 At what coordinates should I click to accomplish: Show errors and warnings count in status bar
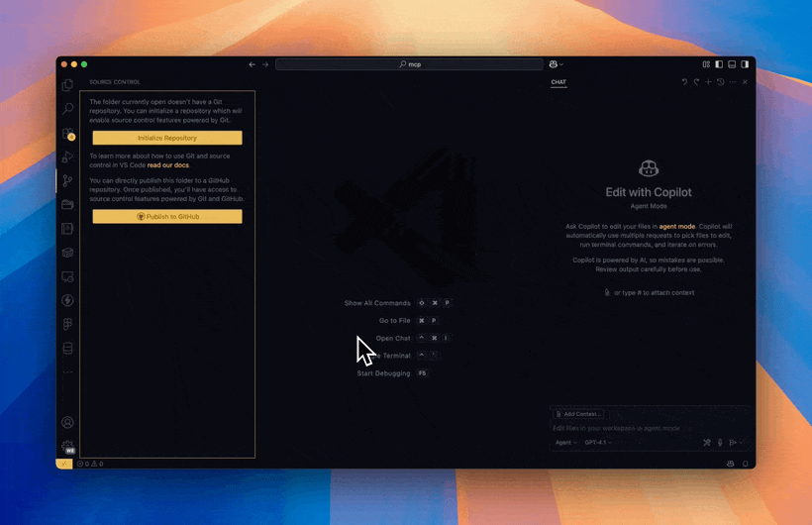(90, 464)
